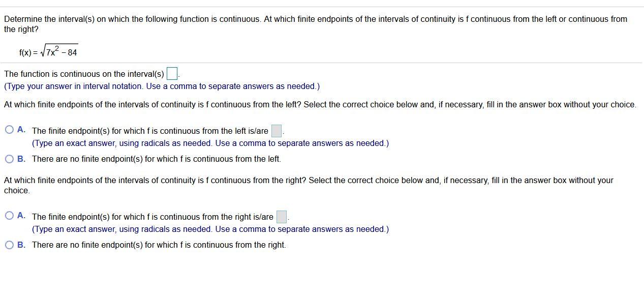
Task: Click the 'Type an exact answer' hint under choice A
Action: point(210,143)
